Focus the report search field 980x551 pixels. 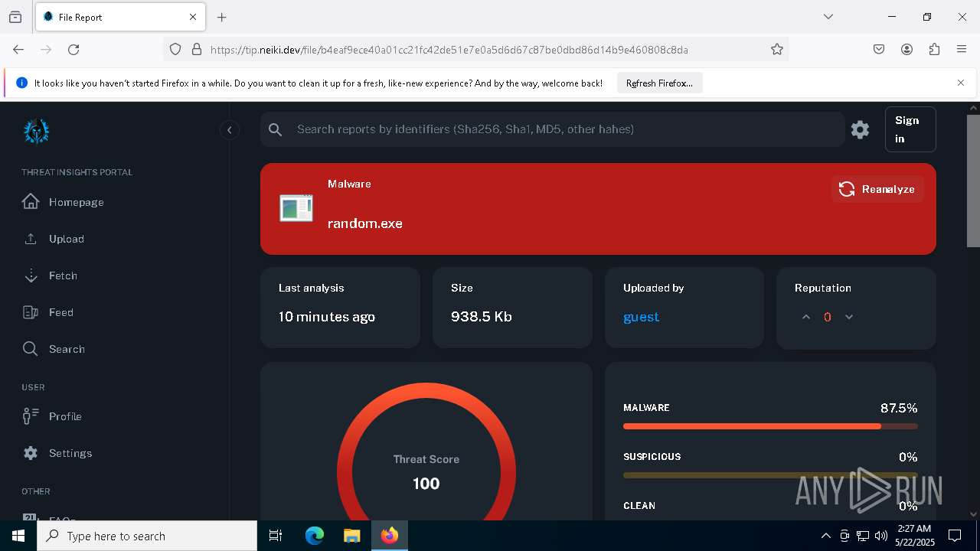[552, 129]
